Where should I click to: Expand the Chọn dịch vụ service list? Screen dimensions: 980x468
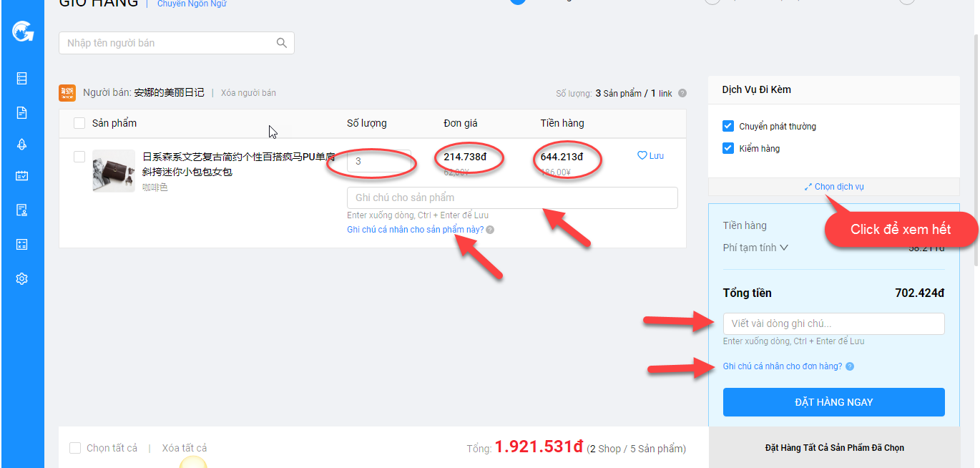coord(834,187)
